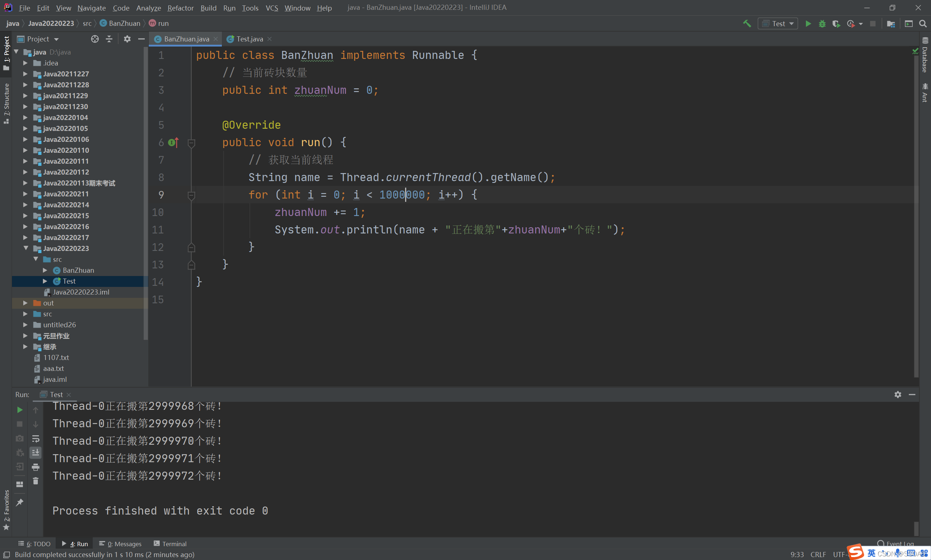931x560 pixels.
Task: Open the Refactor menu
Action: click(x=180, y=8)
